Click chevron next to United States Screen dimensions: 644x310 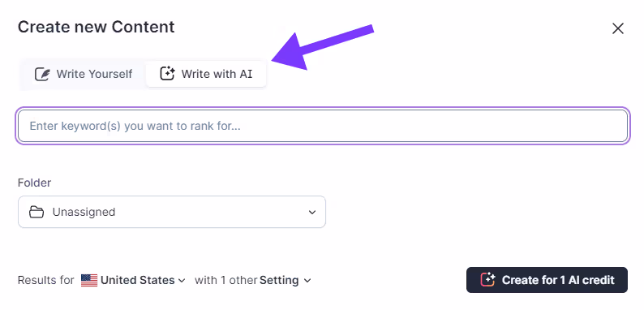pos(182,281)
